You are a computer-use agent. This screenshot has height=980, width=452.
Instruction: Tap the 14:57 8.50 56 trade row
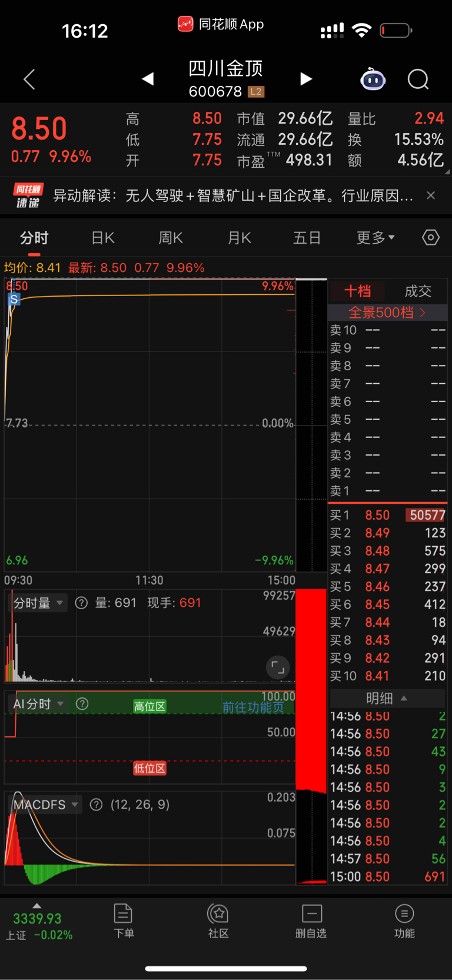[387, 859]
